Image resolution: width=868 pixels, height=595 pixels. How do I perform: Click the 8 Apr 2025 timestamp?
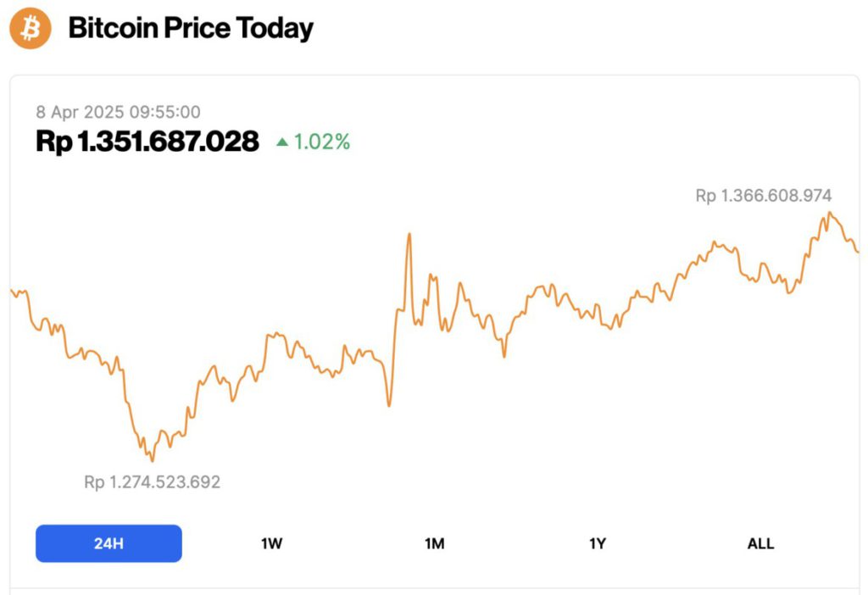(x=118, y=112)
